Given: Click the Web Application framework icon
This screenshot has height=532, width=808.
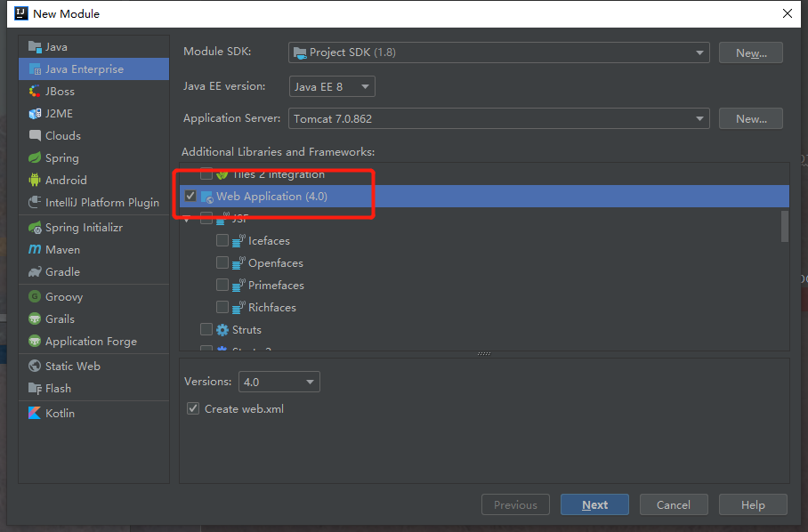Looking at the screenshot, I should pyautogui.click(x=206, y=197).
